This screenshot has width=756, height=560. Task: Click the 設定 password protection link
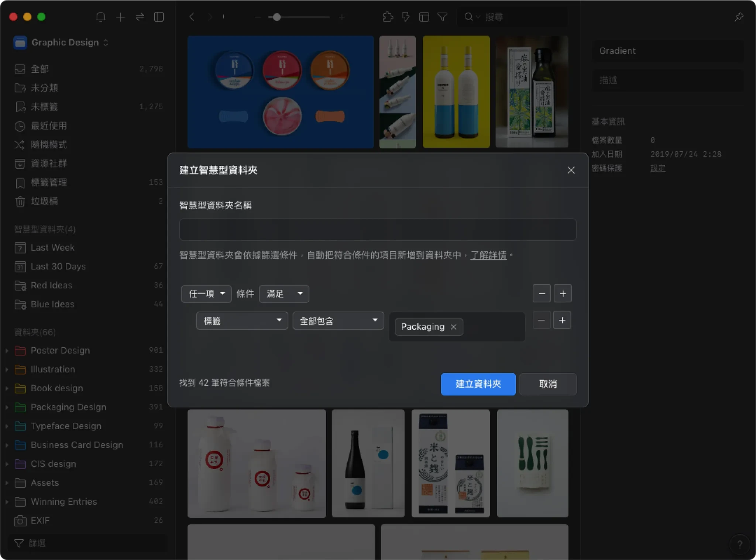658,168
